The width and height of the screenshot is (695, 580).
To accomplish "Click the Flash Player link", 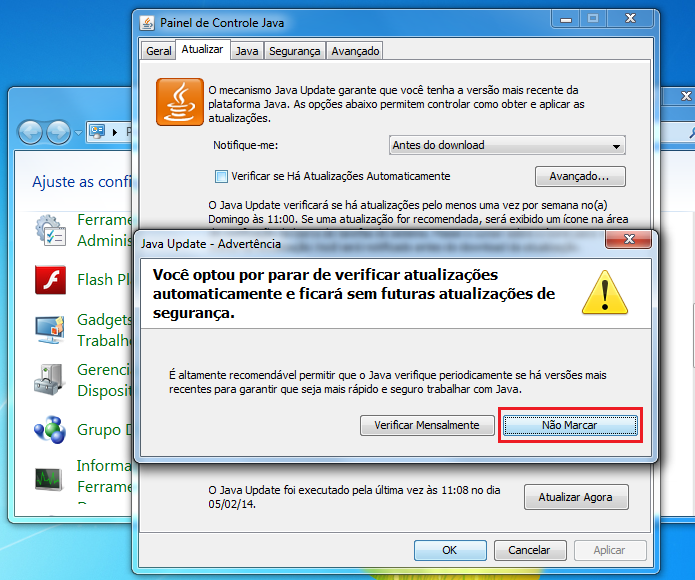I will pos(104,280).
